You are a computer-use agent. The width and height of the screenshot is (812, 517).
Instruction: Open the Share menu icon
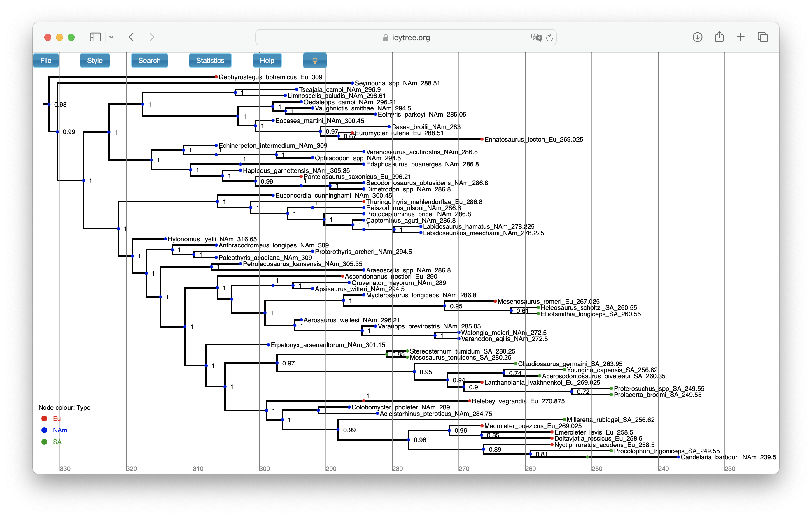(719, 37)
